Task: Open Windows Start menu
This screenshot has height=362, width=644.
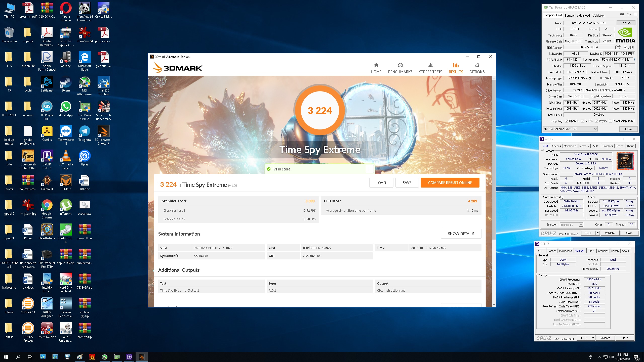Action: 6,357
